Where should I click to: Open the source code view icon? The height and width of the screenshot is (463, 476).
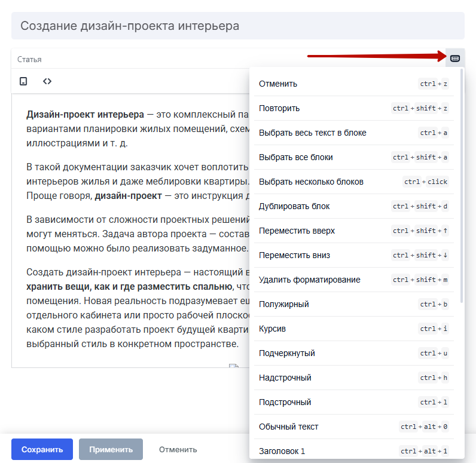pos(47,81)
